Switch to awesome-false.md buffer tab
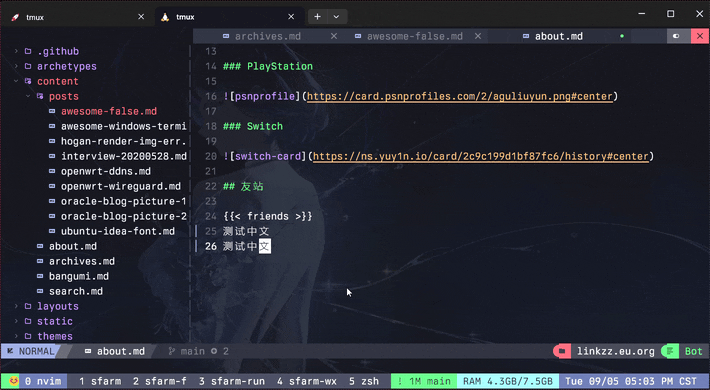The height and width of the screenshot is (390, 710). click(415, 36)
